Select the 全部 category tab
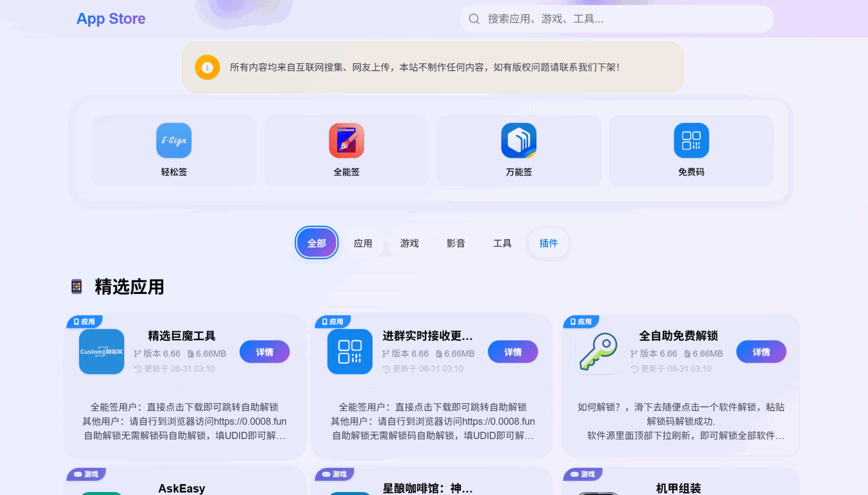 click(316, 243)
